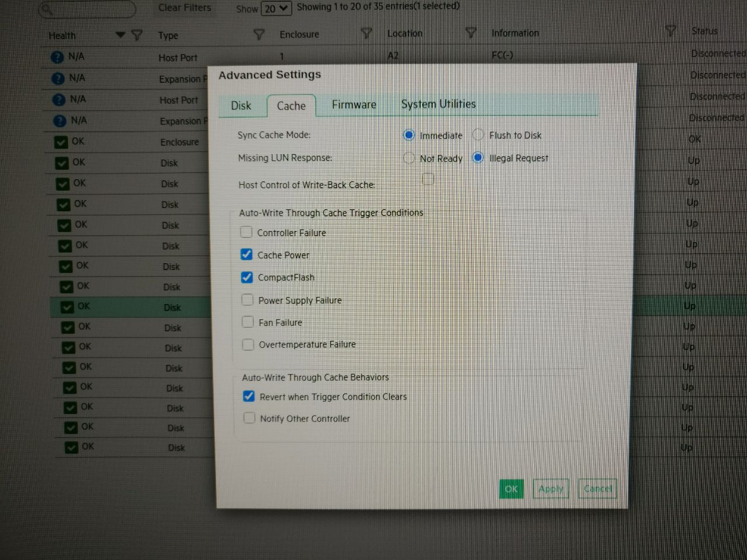
Task: Click N/A health icon for first Expansion row
Action: click(x=58, y=78)
